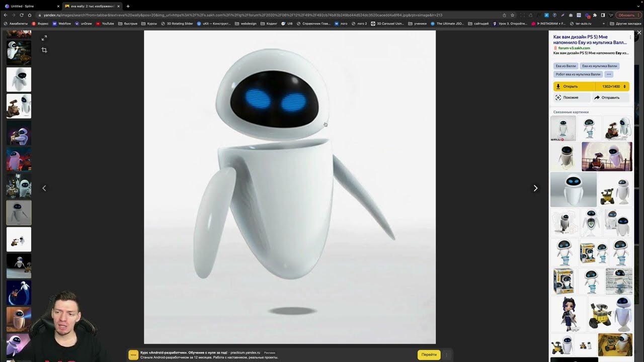Click the browser back arrow
The width and height of the screenshot is (644, 362).
[6, 15]
